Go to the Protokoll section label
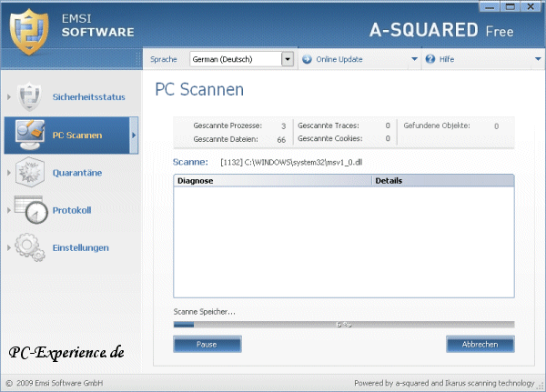 tap(71, 210)
